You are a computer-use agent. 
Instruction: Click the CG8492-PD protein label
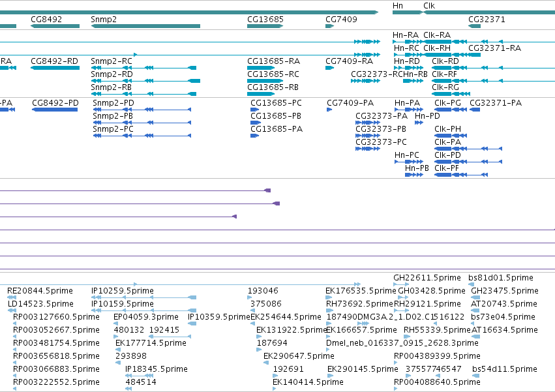tap(55, 103)
